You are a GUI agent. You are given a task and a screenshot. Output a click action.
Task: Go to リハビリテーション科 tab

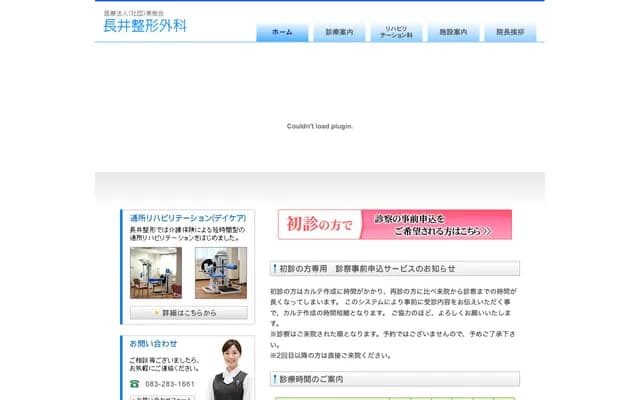[396, 32]
